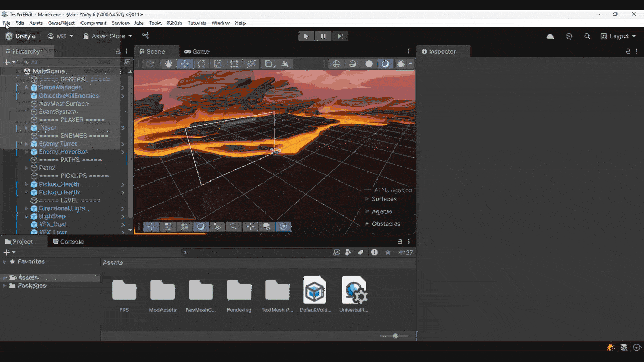Click the Unity Cloud icon
Image resolution: width=644 pixels, height=362 pixels.
550,36
